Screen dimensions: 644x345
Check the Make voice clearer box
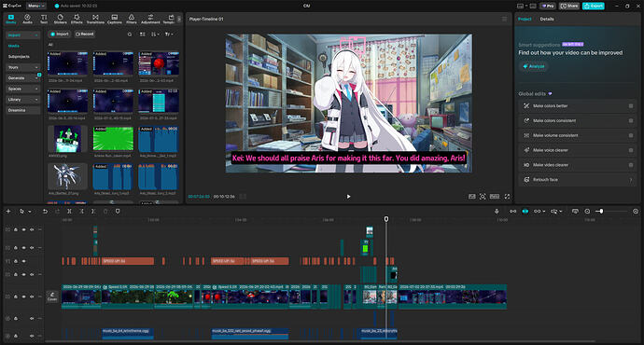coord(631,150)
